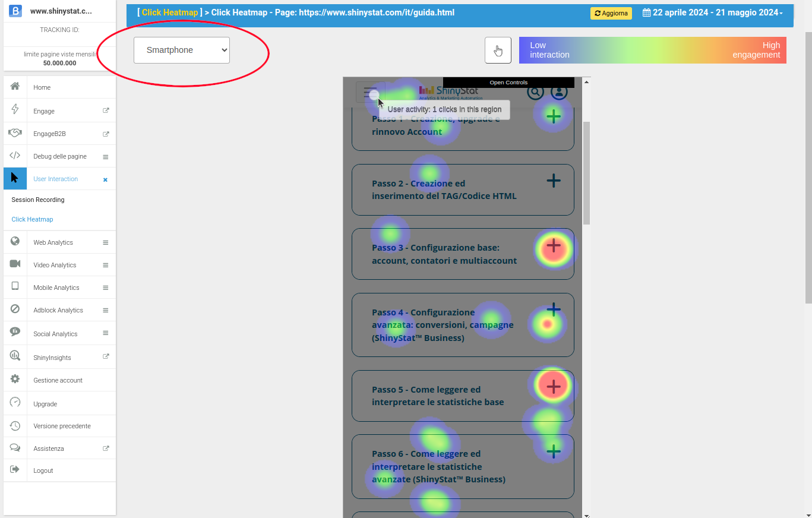
Task: Select the Home icon in sidebar
Action: click(x=15, y=87)
